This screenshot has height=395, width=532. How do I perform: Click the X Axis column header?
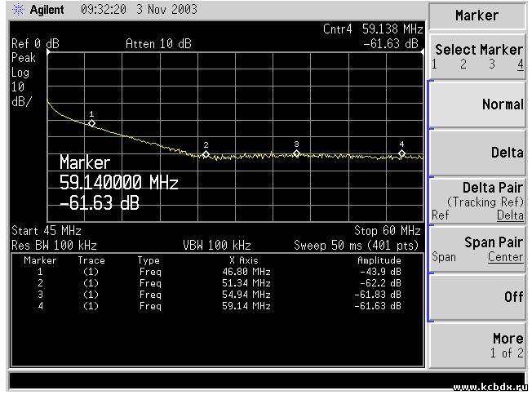[x=244, y=260]
